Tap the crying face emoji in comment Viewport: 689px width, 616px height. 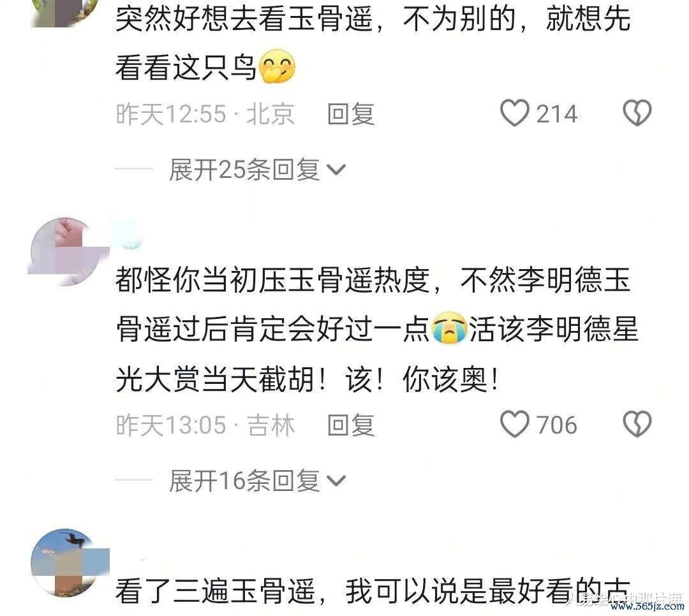pyautogui.click(x=449, y=328)
